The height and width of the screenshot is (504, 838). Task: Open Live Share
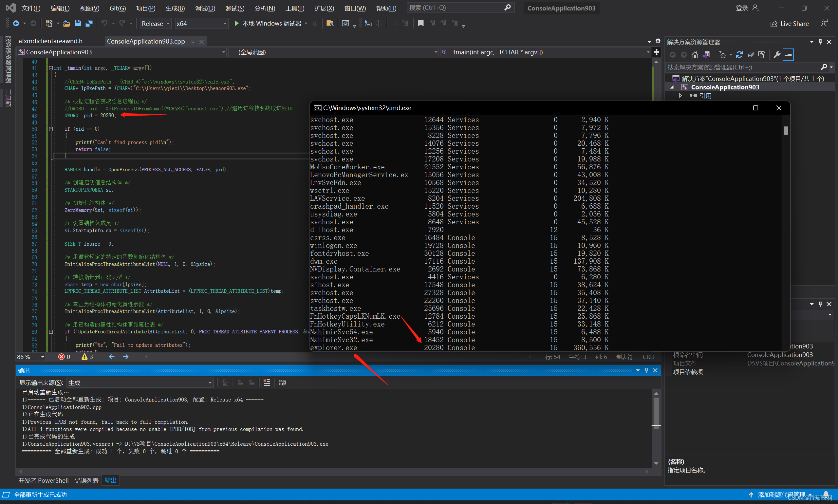point(790,24)
